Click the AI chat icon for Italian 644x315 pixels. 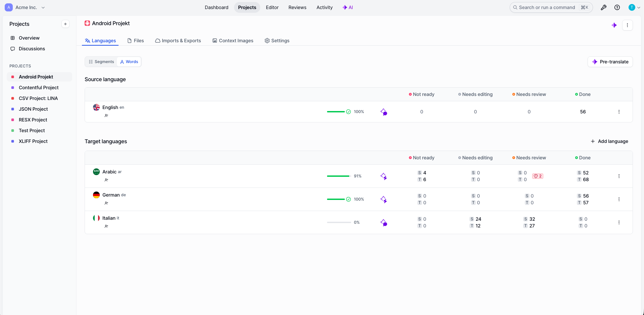[x=384, y=222]
